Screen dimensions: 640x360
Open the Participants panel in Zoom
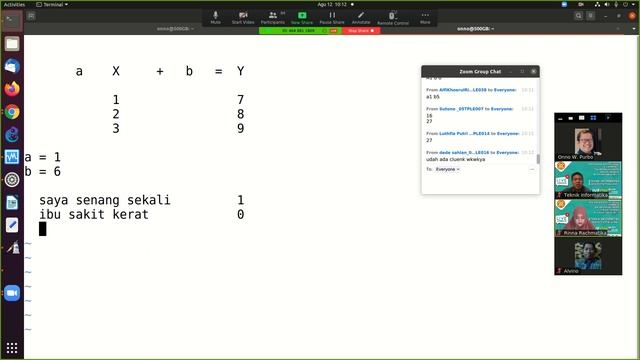pos(273,18)
